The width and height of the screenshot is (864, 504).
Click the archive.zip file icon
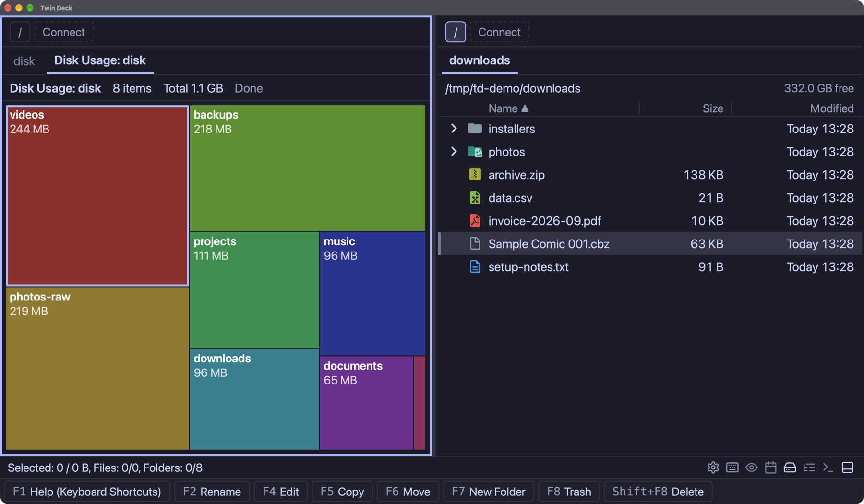475,175
